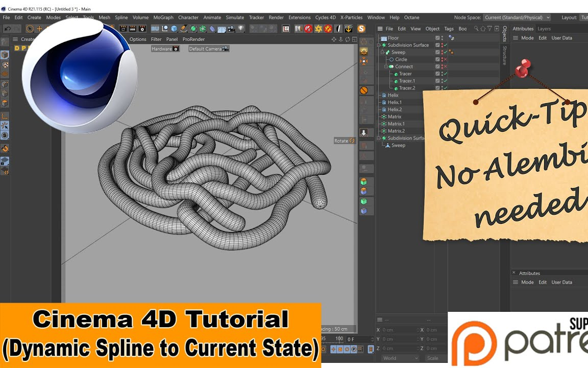588x368 pixels.
Task: Open the Node Space dropdown showing Current (Standard/Physical)
Action: [517, 17]
